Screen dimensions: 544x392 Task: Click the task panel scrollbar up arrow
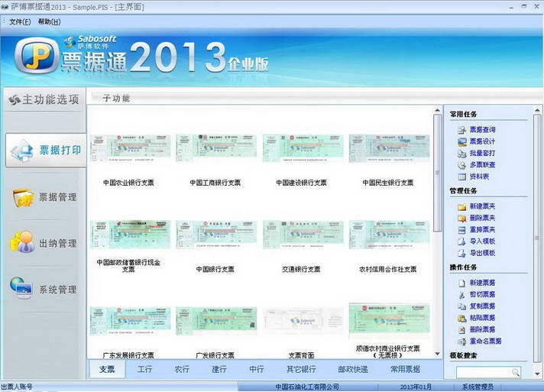click(x=537, y=110)
